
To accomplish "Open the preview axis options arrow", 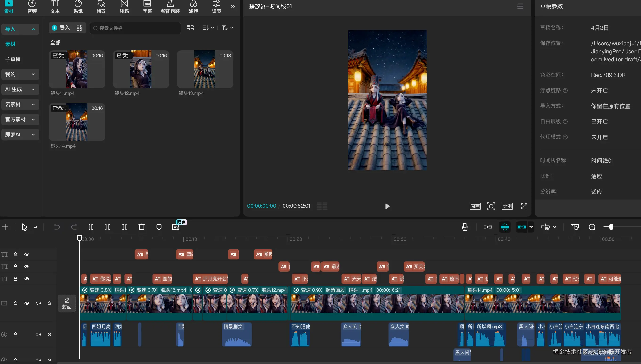I will tap(555, 227).
